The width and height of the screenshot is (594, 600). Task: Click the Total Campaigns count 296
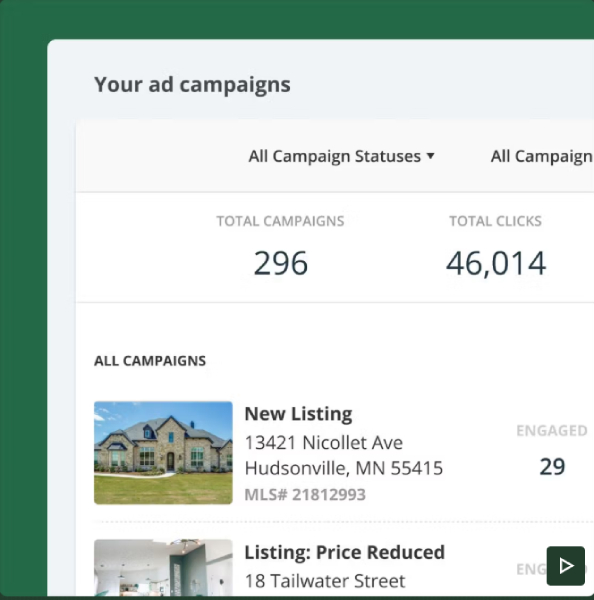[x=281, y=263]
